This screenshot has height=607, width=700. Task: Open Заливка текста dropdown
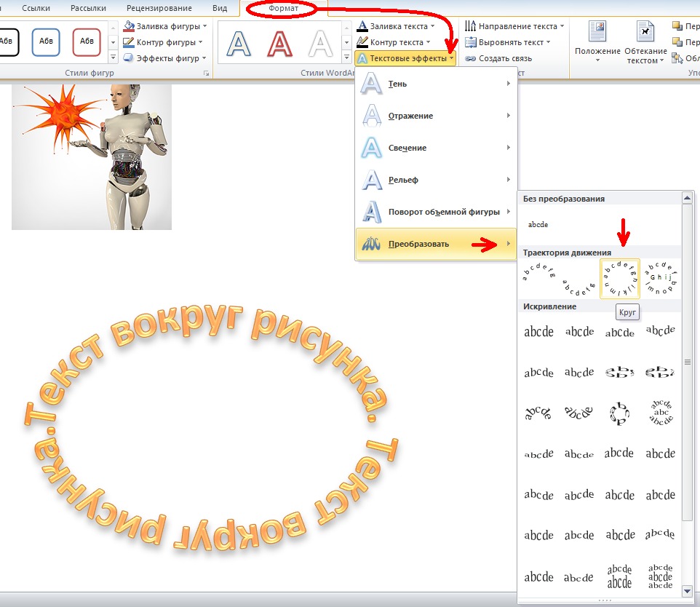point(396,26)
